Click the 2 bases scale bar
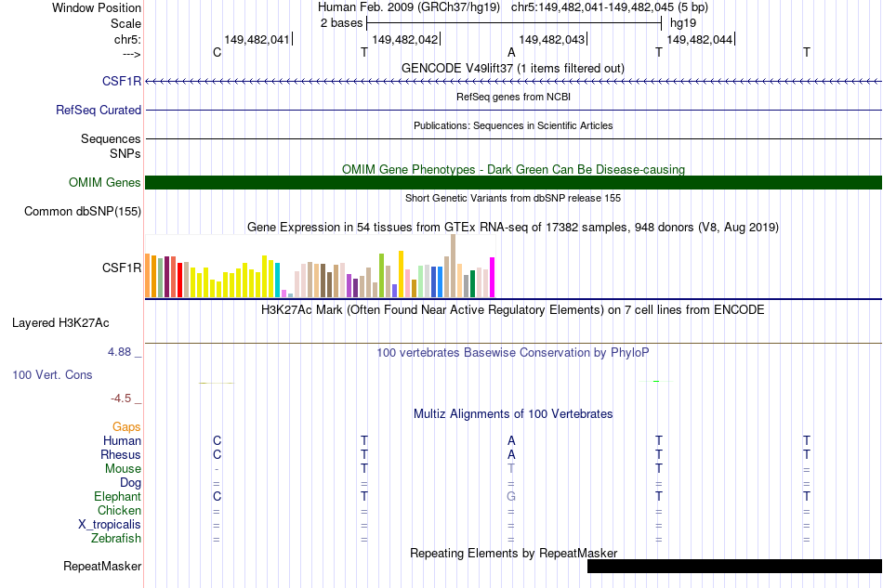 click(514, 23)
